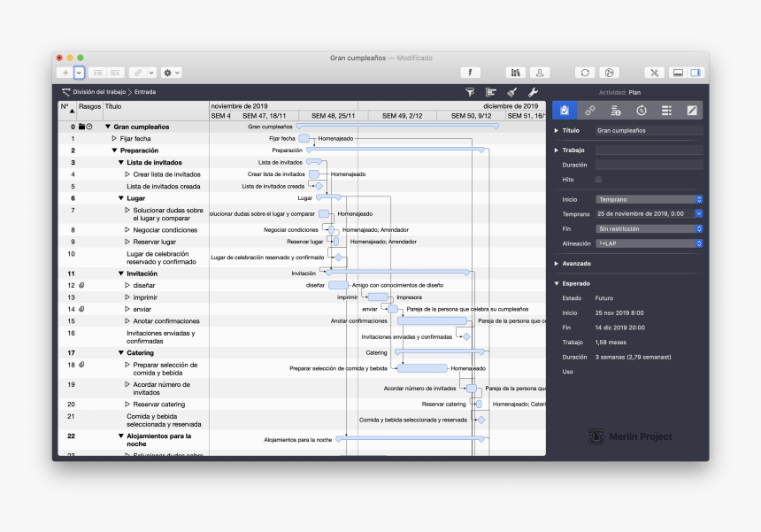
Task: Click the paperclip on row 14 enviar
Action: (x=81, y=309)
